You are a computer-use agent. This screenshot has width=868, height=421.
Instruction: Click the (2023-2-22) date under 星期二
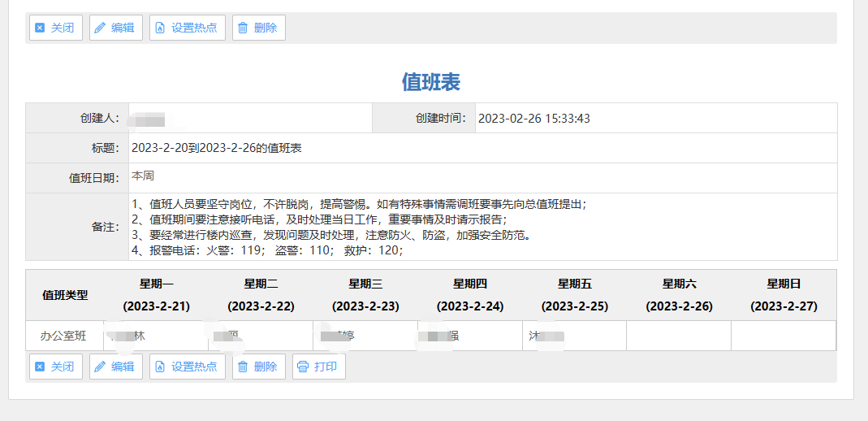(261, 306)
